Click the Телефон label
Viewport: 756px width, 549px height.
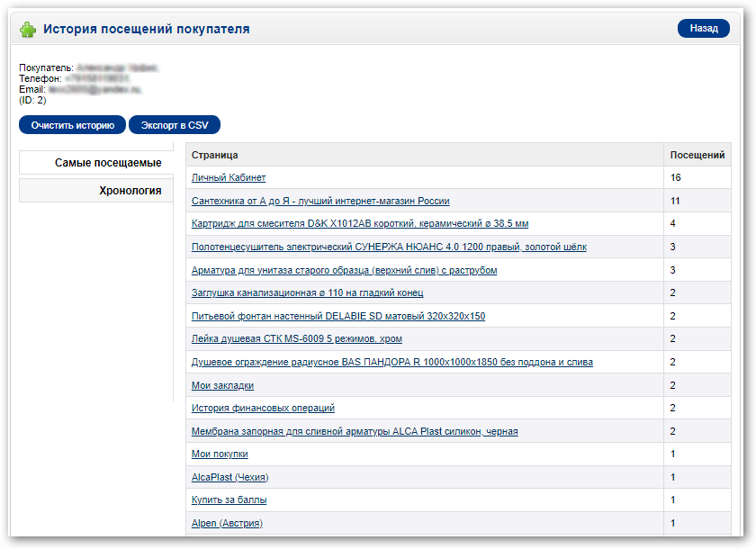tap(40, 78)
